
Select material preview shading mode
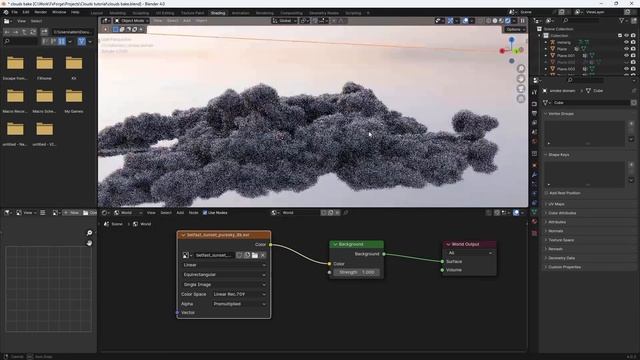(502, 20)
